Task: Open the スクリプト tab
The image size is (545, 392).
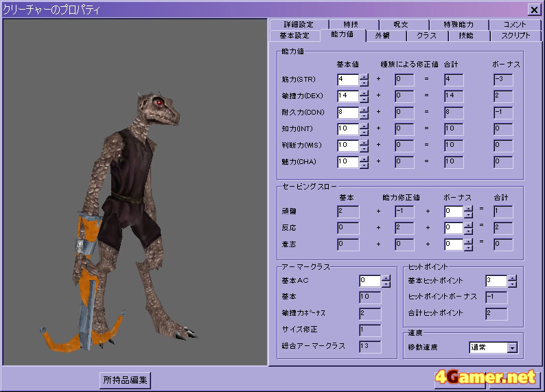Action: point(515,36)
